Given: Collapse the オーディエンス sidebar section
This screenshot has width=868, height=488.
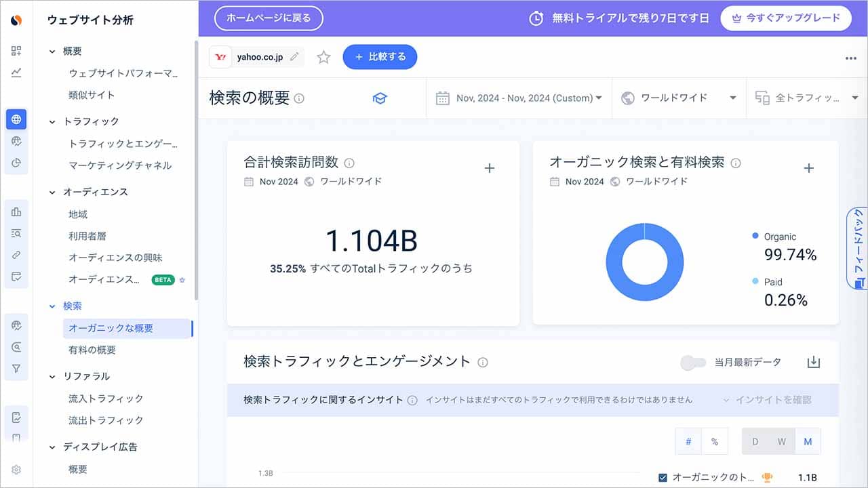Looking at the screenshot, I should (52, 192).
